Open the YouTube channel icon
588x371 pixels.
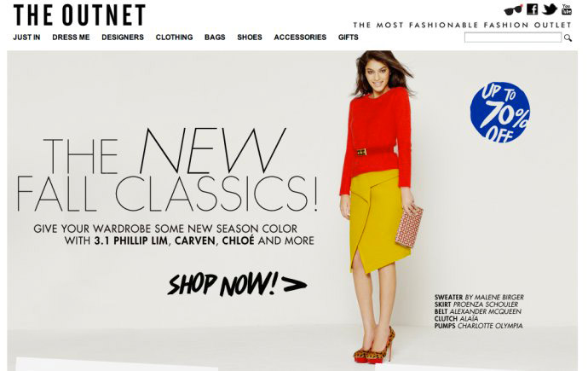pos(566,9)
